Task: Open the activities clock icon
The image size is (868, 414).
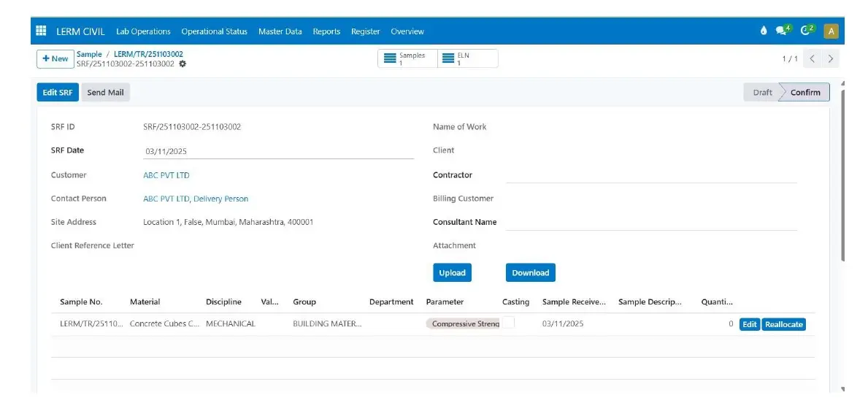Action: [807, 31]
